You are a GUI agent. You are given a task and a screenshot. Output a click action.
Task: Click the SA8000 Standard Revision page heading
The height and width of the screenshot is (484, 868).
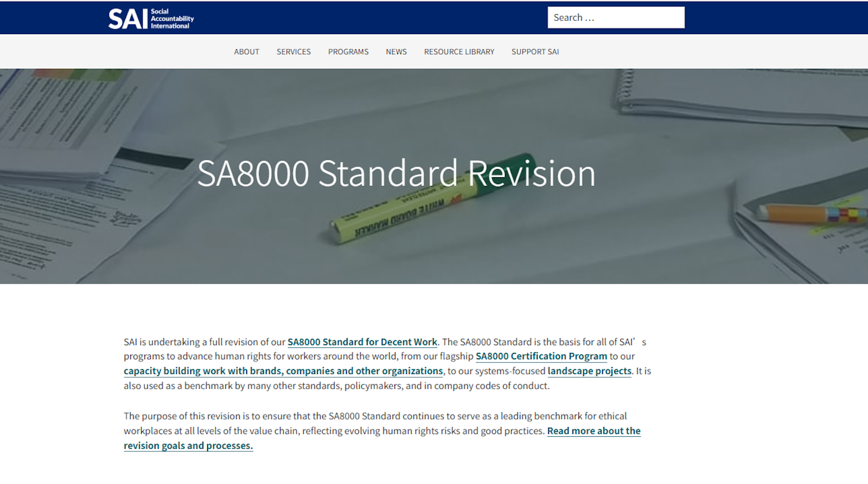click(396, 173)
